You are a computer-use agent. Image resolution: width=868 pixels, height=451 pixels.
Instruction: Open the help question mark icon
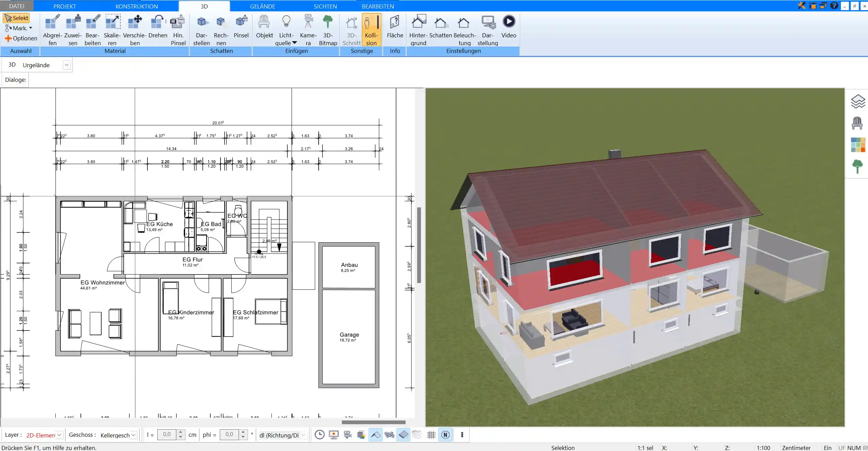(834, 5)
